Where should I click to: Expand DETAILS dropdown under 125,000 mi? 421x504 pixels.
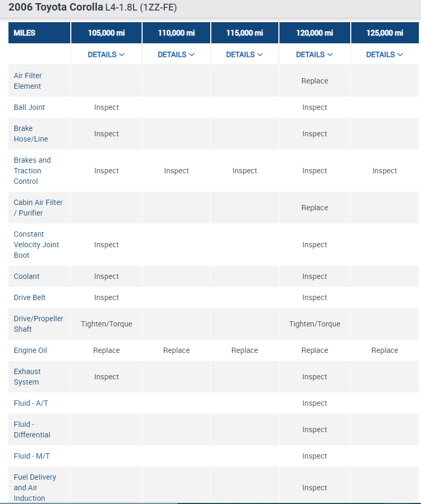(385, 54)
